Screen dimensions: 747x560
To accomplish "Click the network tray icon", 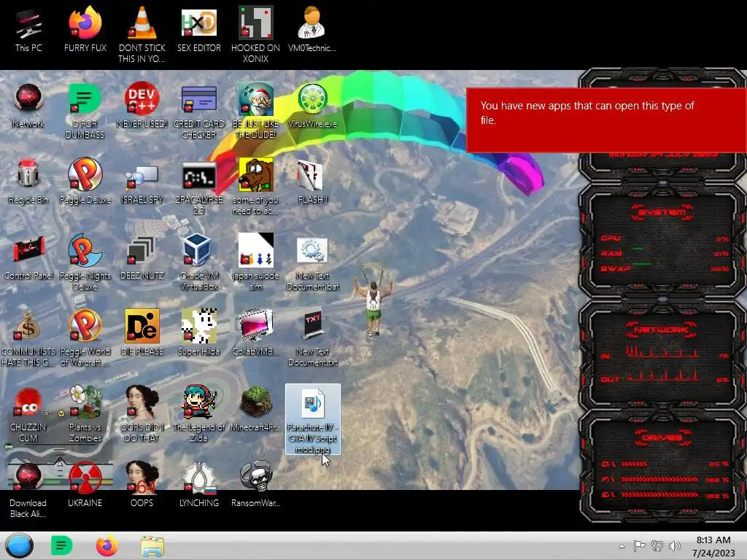I will [657, 546].
